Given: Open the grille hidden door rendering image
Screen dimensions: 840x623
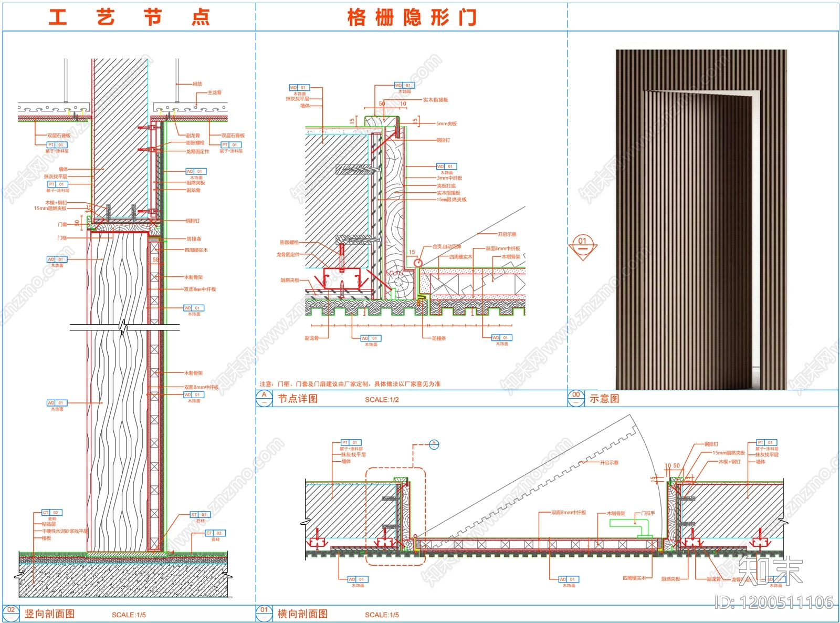Looking at the screenshot, I should click(701, 220).
